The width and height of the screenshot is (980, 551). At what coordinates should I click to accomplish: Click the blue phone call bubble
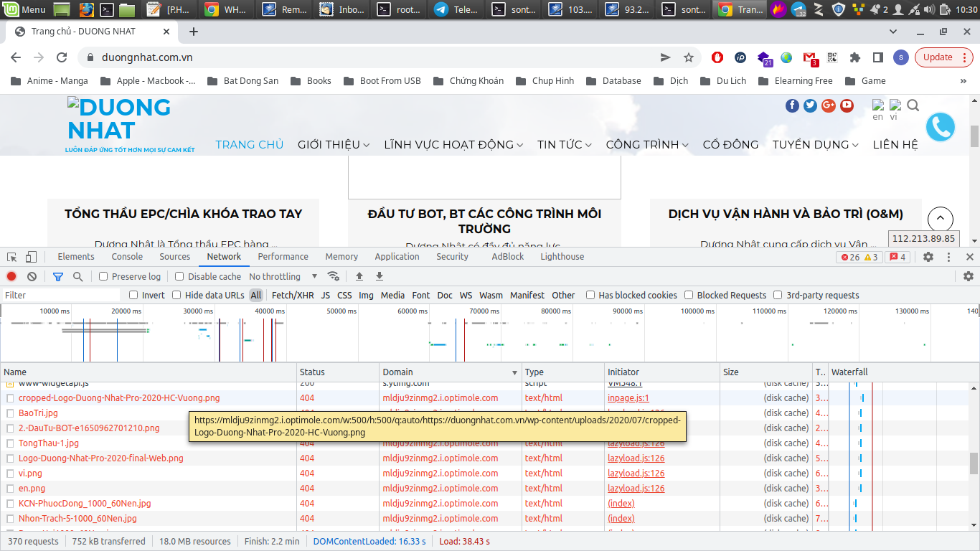coord(940,128)
